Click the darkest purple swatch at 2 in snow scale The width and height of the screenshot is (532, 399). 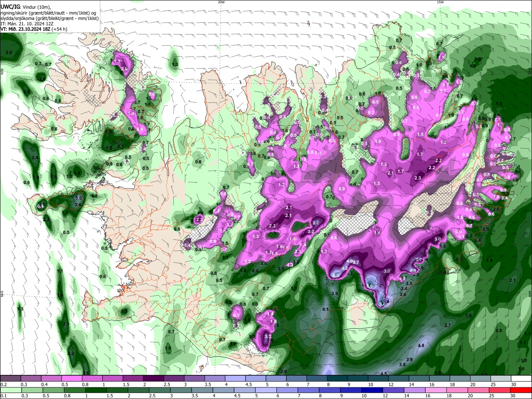[x=153, y=378]
